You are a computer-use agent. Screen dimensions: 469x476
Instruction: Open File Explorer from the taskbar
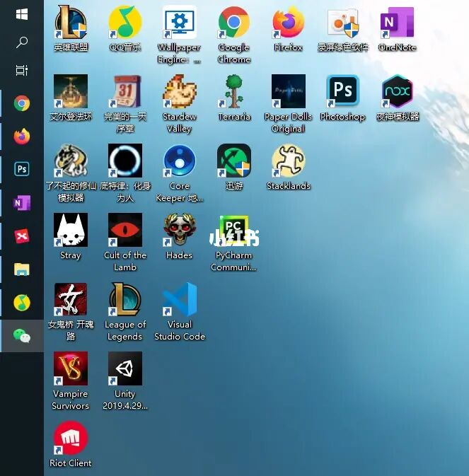click(22, 269)
